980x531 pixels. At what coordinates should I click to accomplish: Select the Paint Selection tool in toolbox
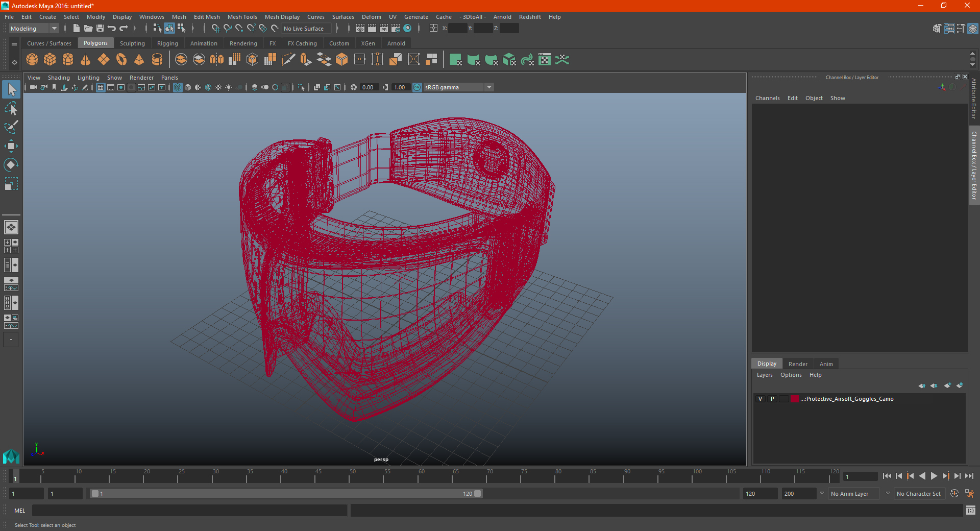(x=11, y=127)
